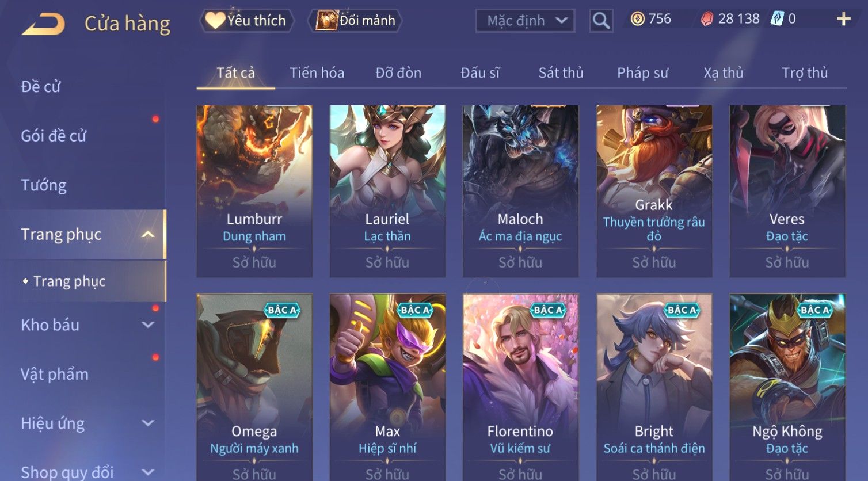Open Đổi mảnh chest exchange
This screenshot has width=868, height=481.
tap(355, 21)
